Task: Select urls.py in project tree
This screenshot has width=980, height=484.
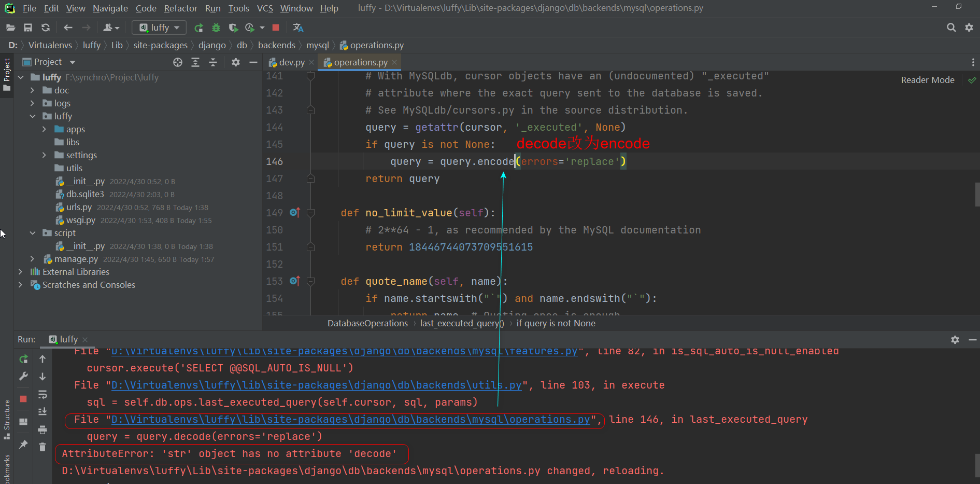Action: [x=79, y=207]
